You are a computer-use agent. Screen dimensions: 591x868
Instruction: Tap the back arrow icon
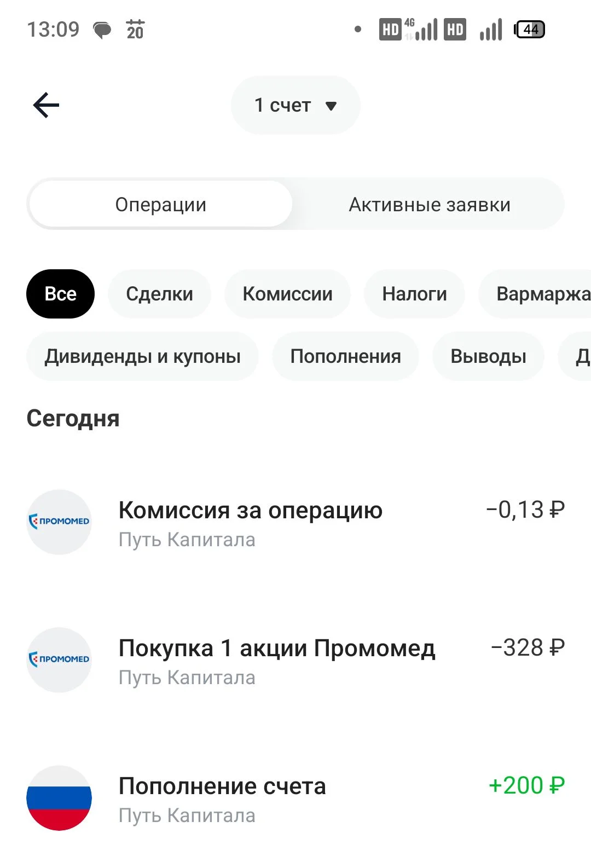[x=46, y=105]
